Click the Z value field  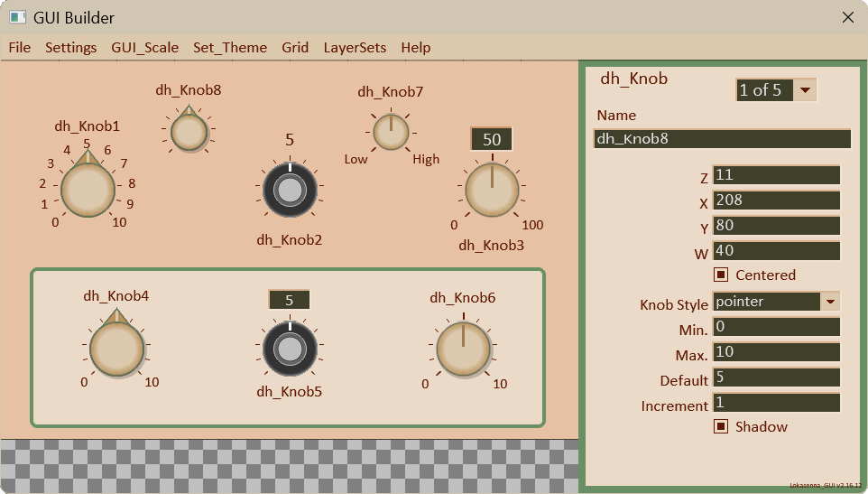click(776, 175)
